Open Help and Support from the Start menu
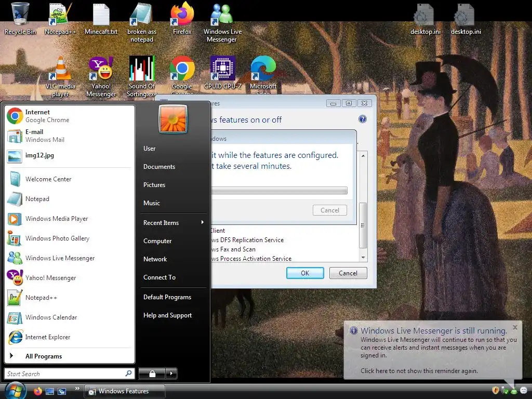The image size is (532, 399). coord(167,315)
